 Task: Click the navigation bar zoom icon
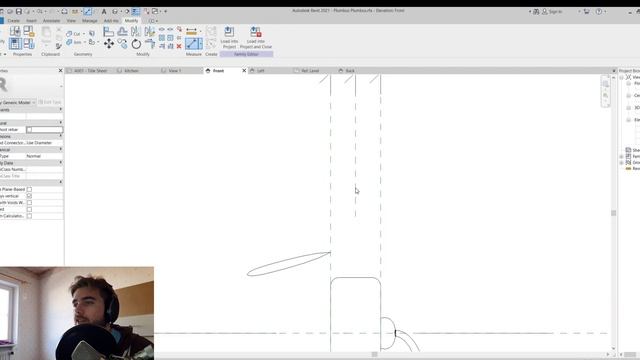(x=606, y=95)
